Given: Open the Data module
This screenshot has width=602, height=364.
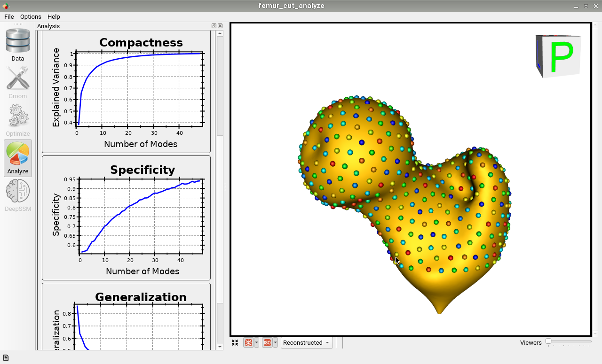Looking at the screenshot, I should click(18, 45).
